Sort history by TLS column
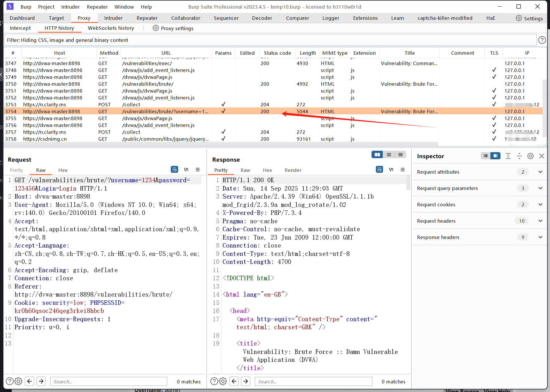The width and height of the screenshot is (550, 392). point(494,53)
